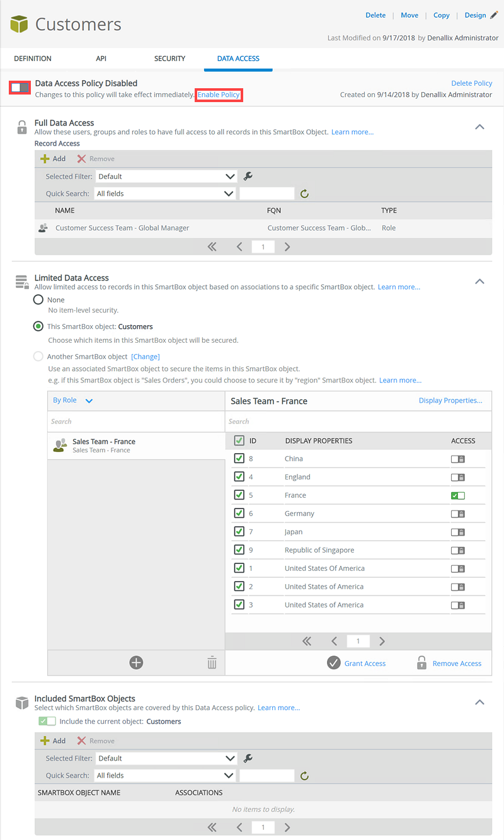Click the add (plus) circle icon below role list
The image size is (504, 840).
[x=136, y=662]
